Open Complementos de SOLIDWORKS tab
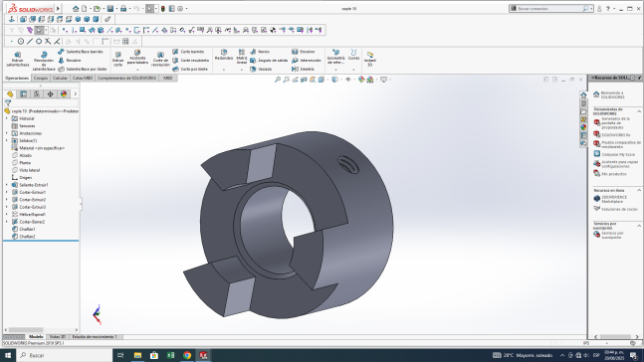The width and height of the screenshot is (644, 362). point(127,78)
